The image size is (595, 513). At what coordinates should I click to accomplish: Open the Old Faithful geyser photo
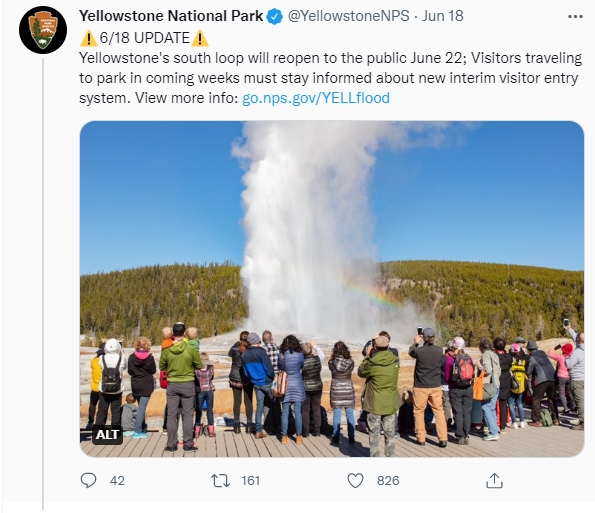pos(332,289)
